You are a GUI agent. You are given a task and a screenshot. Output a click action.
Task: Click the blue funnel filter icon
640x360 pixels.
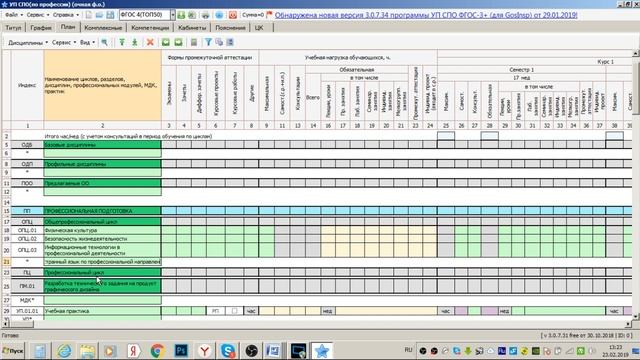[208, 42]
